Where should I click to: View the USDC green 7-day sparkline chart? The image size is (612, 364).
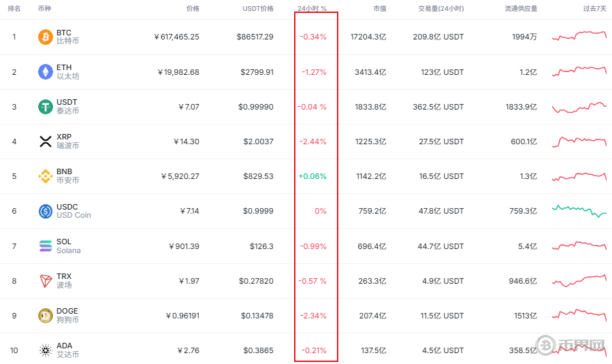pos(579,210)
